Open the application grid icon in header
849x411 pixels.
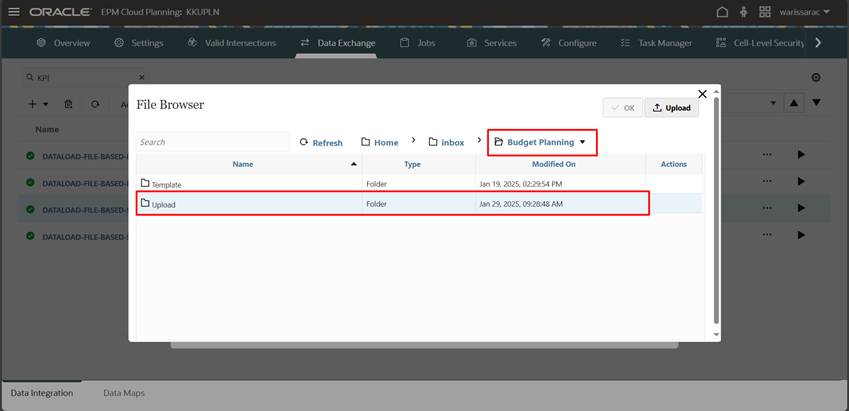(765, 12)
